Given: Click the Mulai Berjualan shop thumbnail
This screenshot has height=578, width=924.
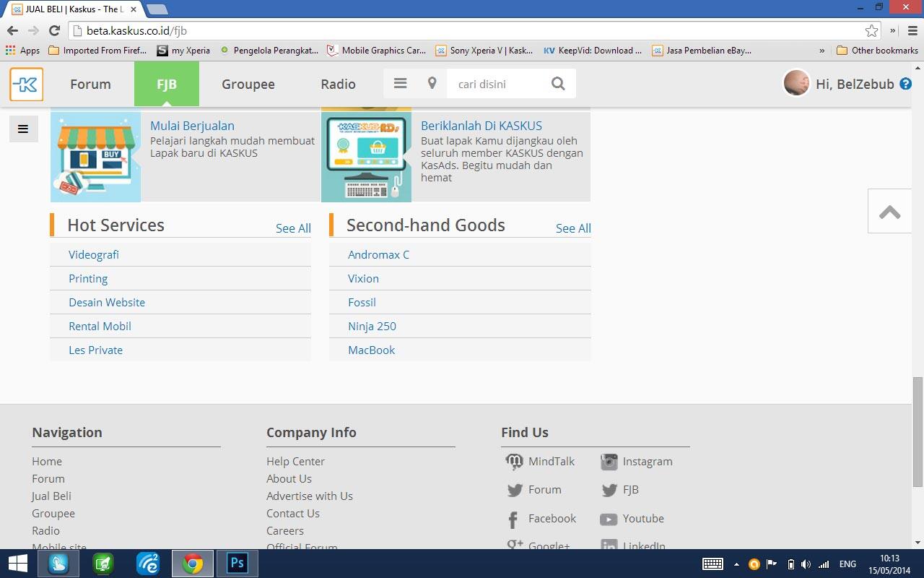Looking at the screenshot, I should (95, 157).
